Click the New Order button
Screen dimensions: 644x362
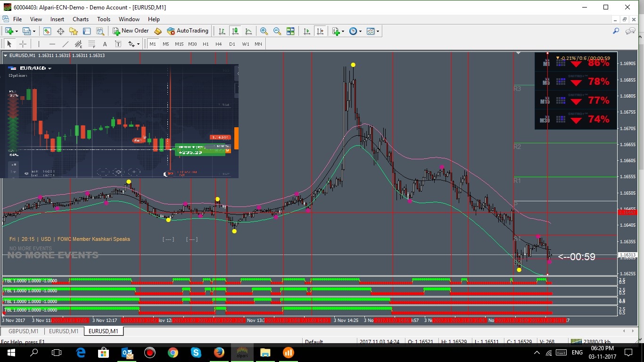click(x=131, y=31)
